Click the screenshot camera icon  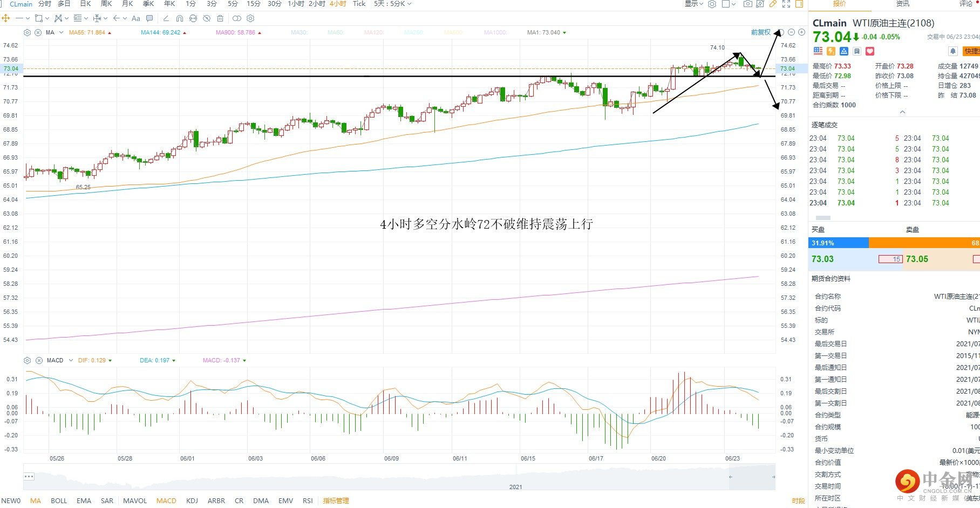coord(747,4)
